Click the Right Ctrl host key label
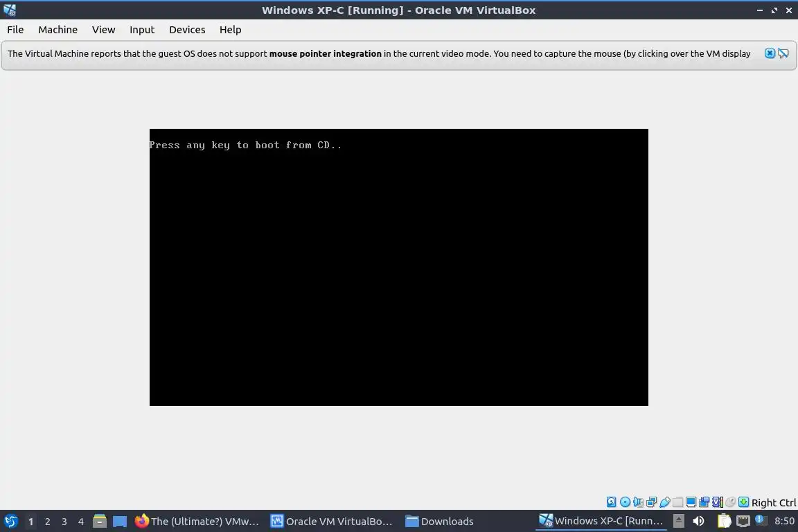 click(x=774, y=502)
